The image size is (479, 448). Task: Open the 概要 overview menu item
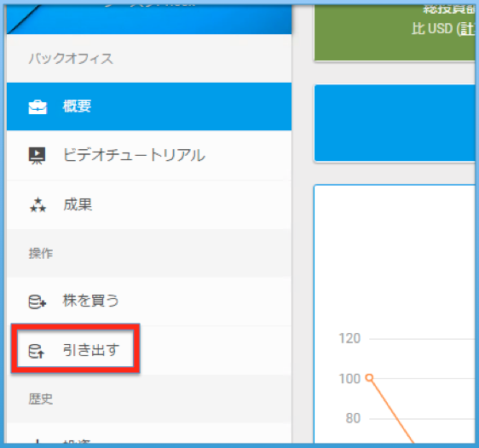149,106
